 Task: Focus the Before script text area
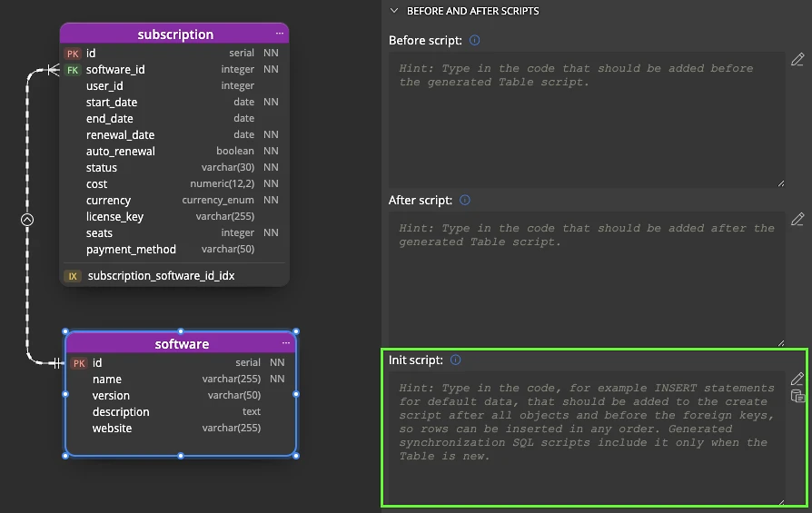tap(587, 120)
